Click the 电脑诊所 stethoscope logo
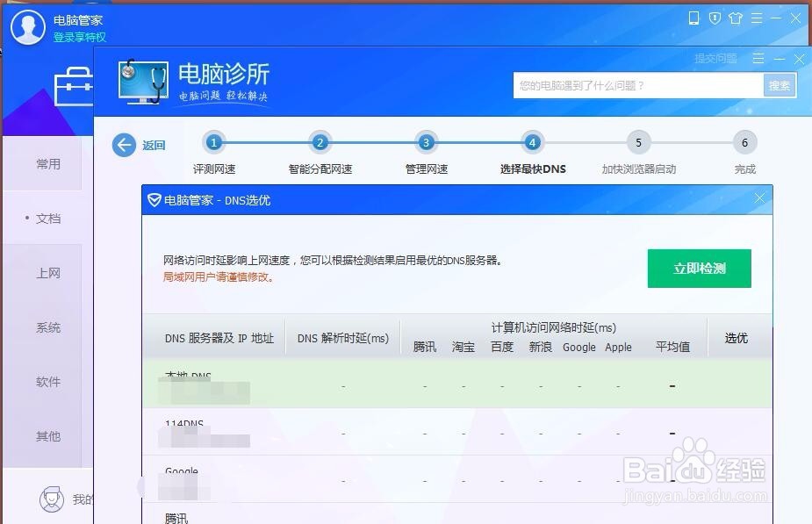 [143, 83]
